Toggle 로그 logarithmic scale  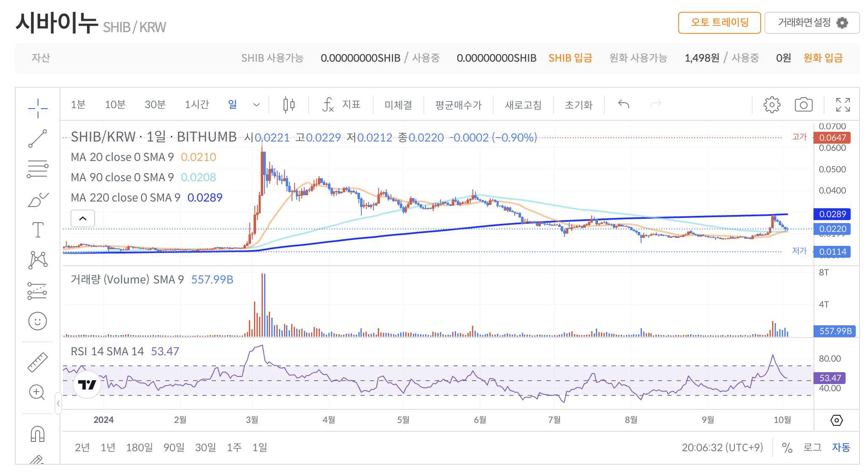point(812,447)
